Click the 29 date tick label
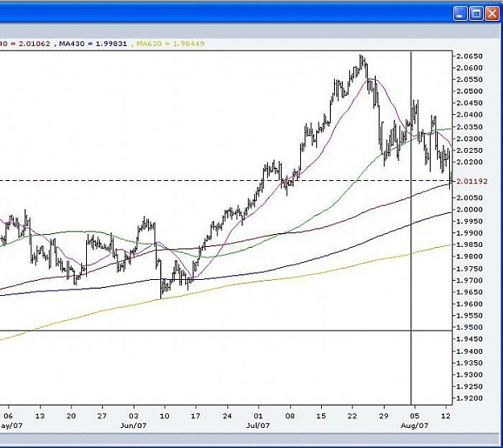 coord(384,416)
